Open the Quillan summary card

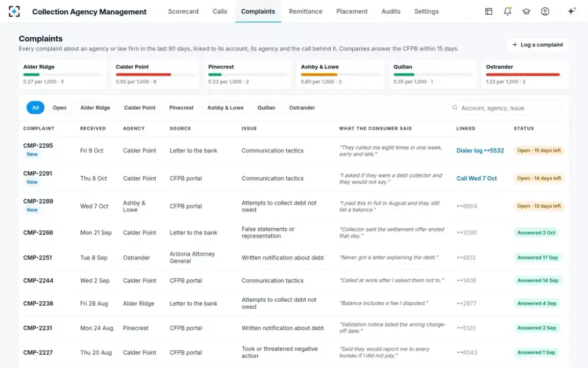tap(433, 74)
